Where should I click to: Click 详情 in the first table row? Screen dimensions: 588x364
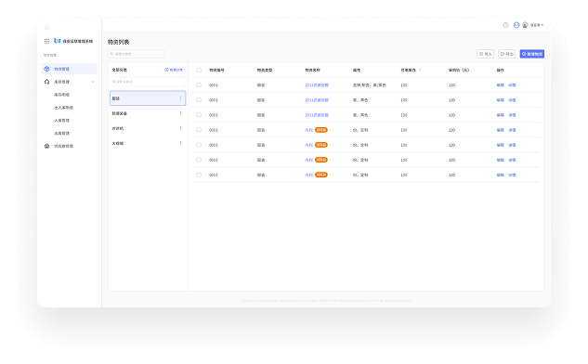pos(512,85)
